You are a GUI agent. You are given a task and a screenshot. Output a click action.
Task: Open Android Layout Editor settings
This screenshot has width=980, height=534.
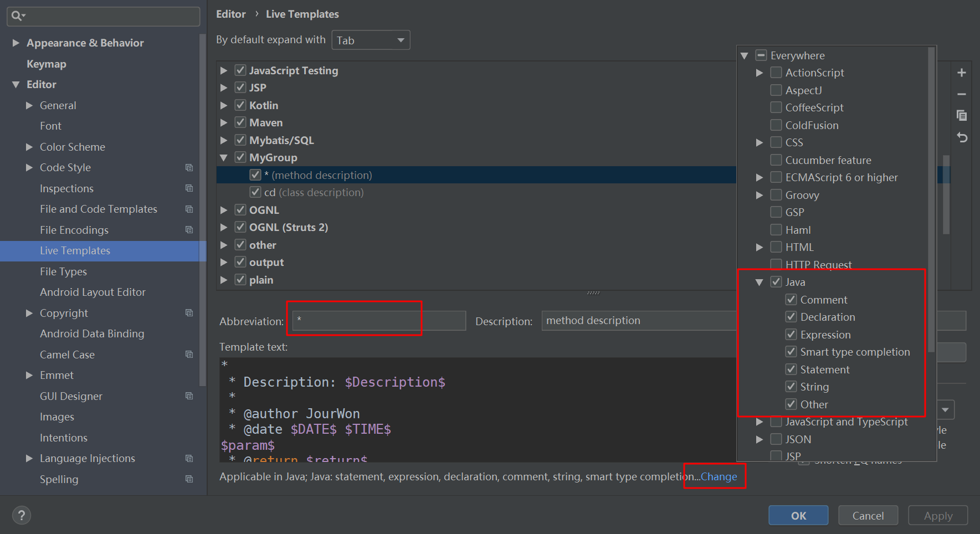pos(93,292)
